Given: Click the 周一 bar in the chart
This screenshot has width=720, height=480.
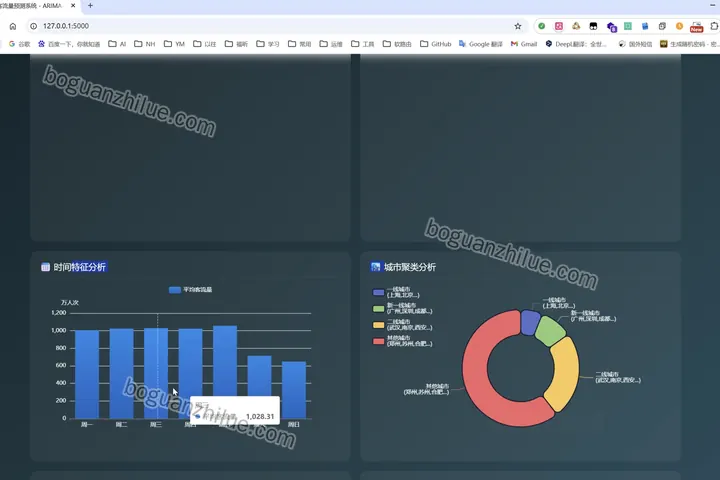Looking at the screenshot, I should click(87, 374).
